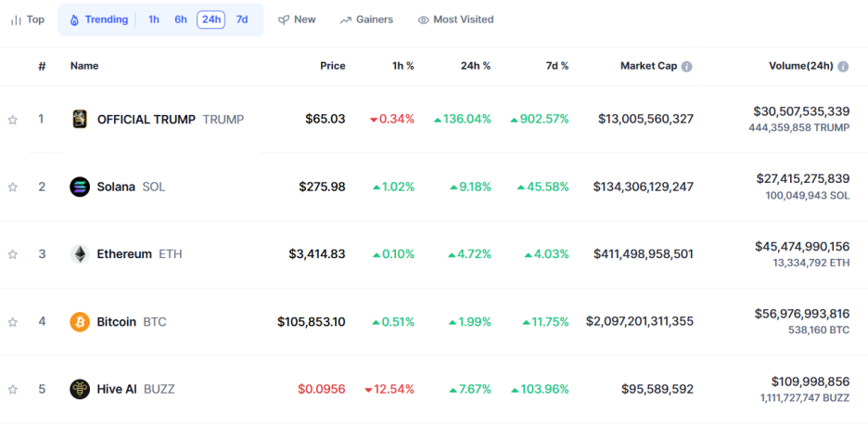
Task: Switch trending timeframe to 7d
Action: pos(242,20)
